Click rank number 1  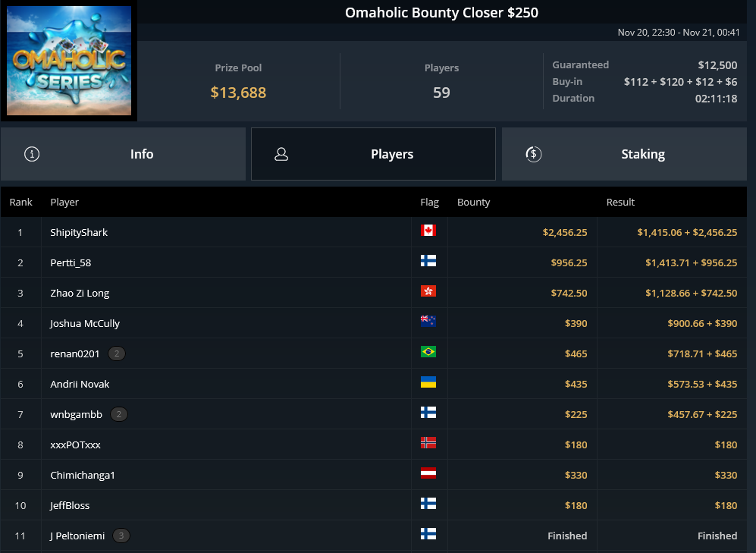(x=20, y=232)
